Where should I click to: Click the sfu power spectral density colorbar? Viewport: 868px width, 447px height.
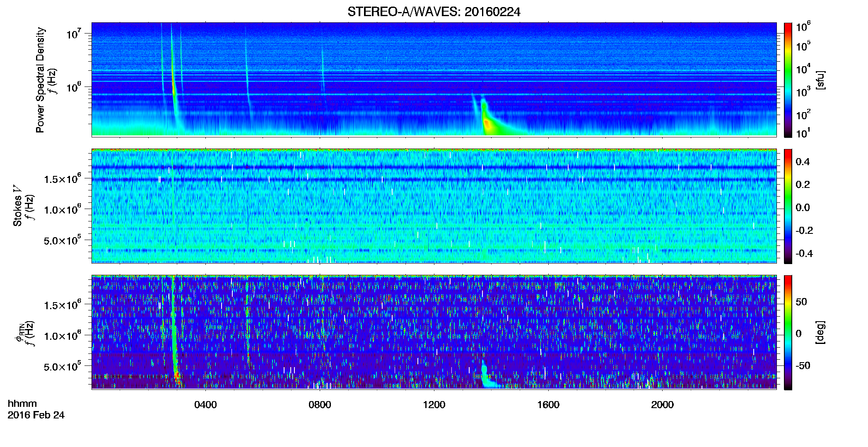(788, 80)
